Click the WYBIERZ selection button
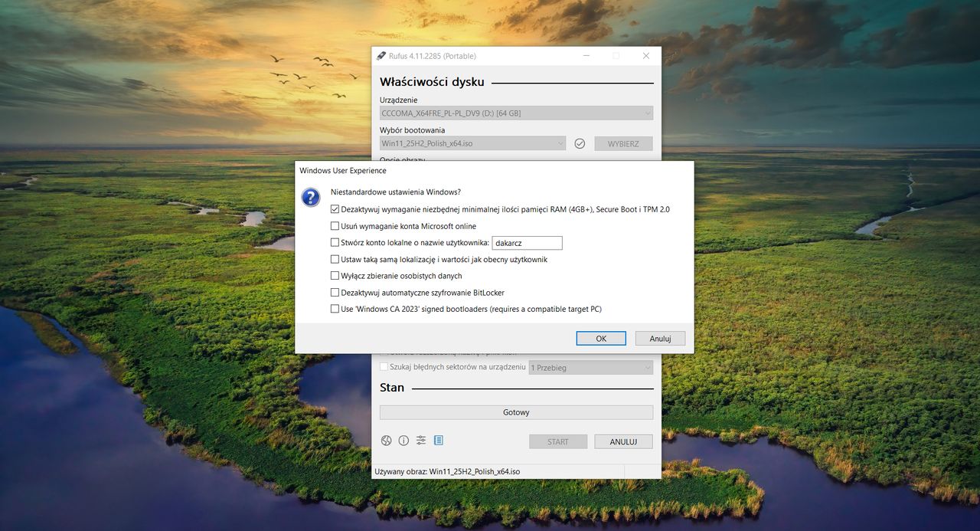The width and height of the screenshot is (980, 531). (623, 143)
